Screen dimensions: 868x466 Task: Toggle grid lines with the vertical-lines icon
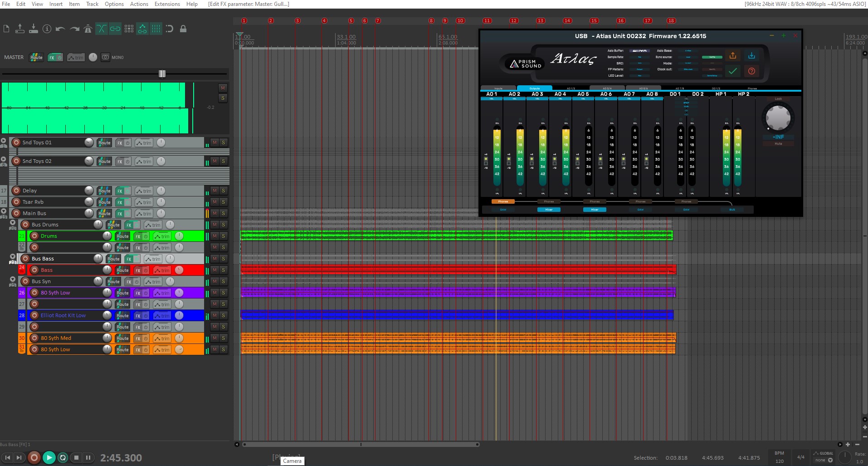(x=156, y=29)
